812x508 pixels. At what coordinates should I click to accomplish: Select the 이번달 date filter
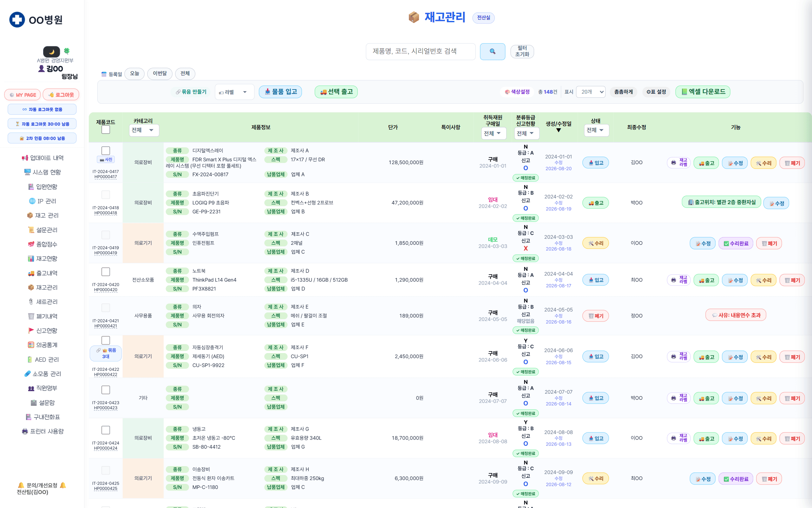(x=160, y=74)
